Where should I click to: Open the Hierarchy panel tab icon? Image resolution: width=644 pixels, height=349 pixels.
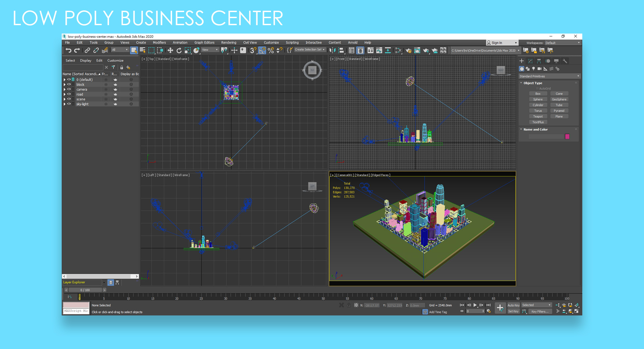point(539,61)
